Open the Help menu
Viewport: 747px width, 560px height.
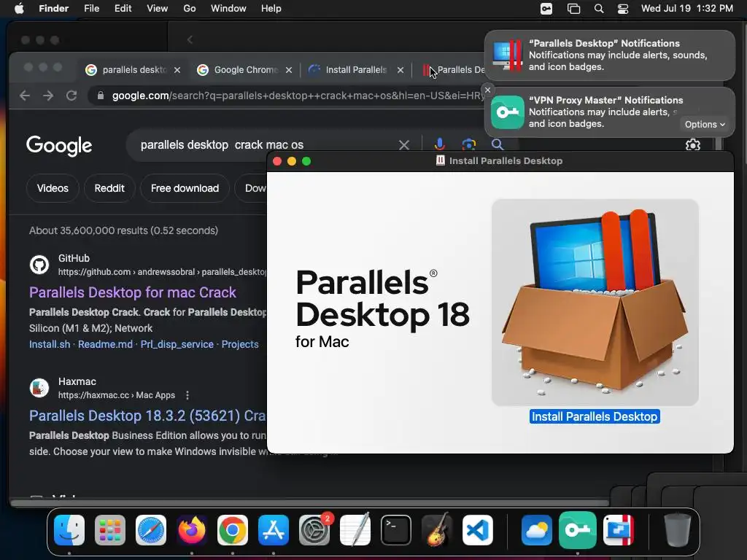point(271,9)
